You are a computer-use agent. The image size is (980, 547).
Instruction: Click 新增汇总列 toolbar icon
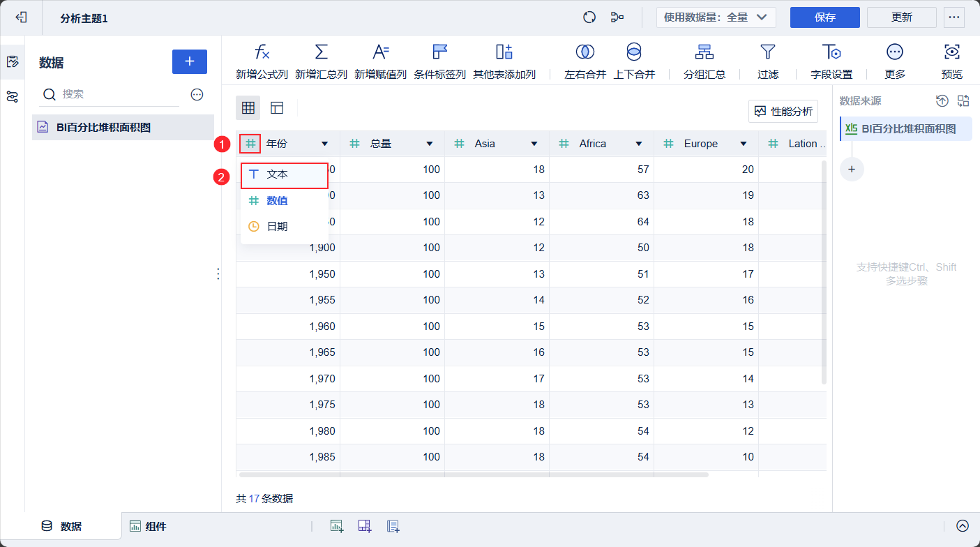pos(321,52)
